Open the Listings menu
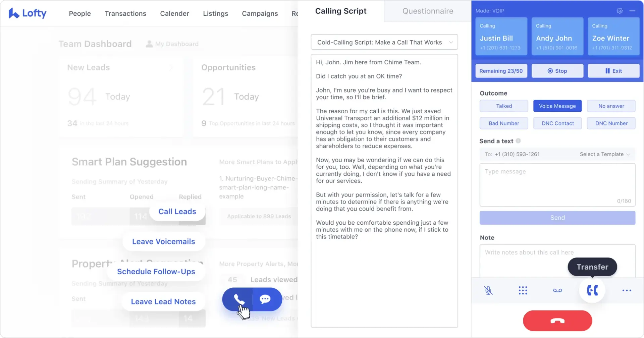Viewport: 644px width, 338px height. tap(216, 13)
